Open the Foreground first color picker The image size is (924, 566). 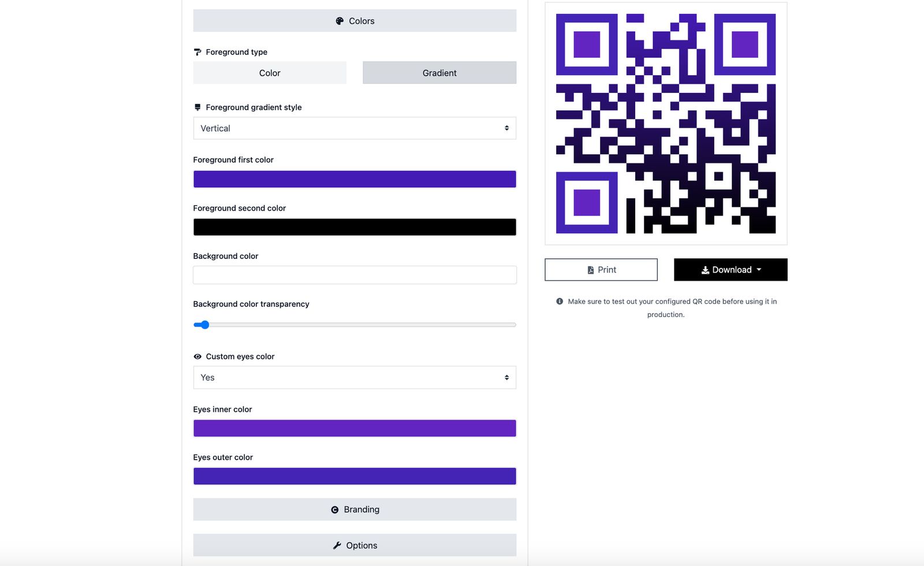point(355,179)
